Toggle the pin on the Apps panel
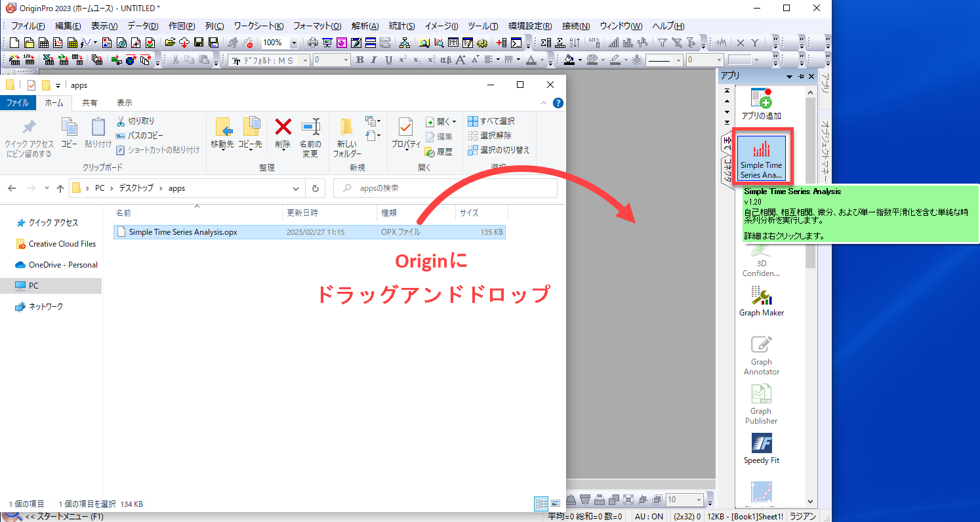Screen dimensions: 980x522 [801, 77]
